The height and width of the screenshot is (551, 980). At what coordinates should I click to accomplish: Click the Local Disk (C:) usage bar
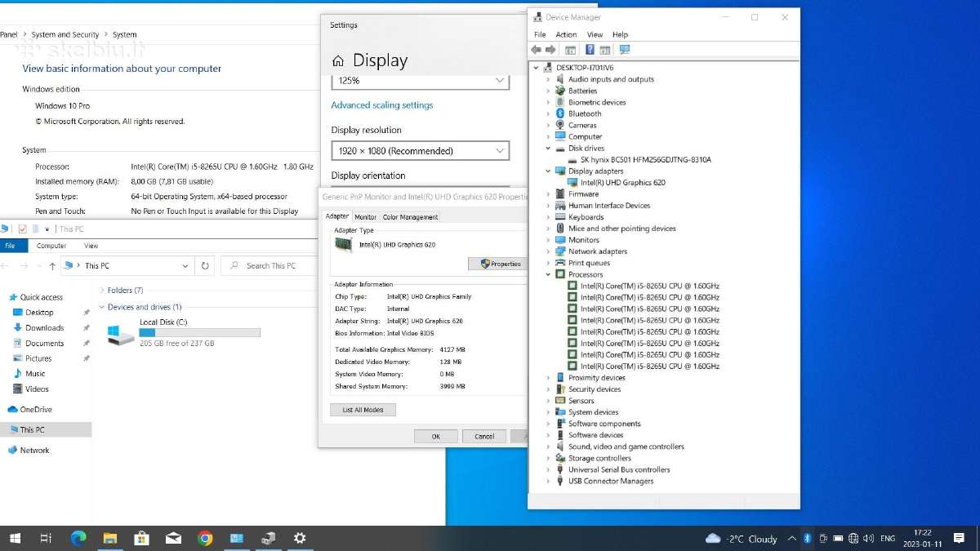[x=199, y=333]
